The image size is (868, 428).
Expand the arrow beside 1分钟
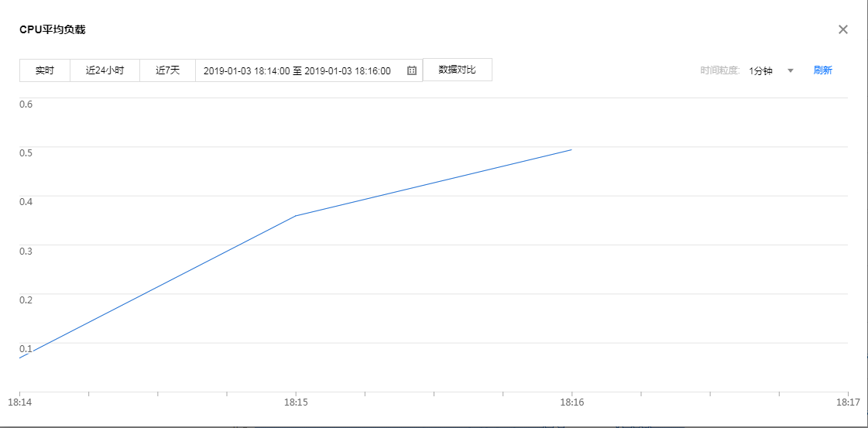pyautogui.click(x=791, y=70)
